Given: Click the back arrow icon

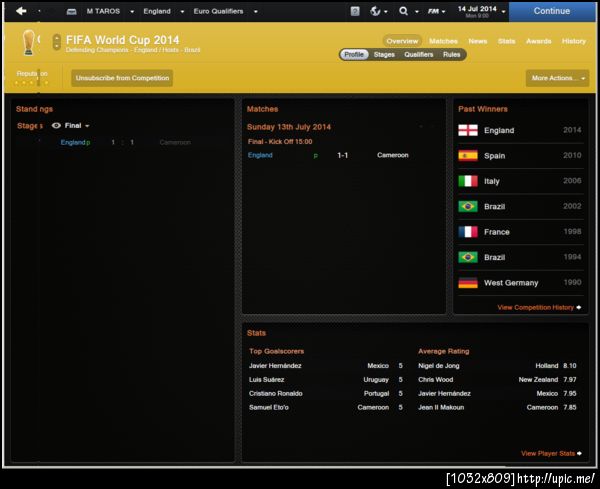Looking at the screenshot, I should [x=21, y=11].
